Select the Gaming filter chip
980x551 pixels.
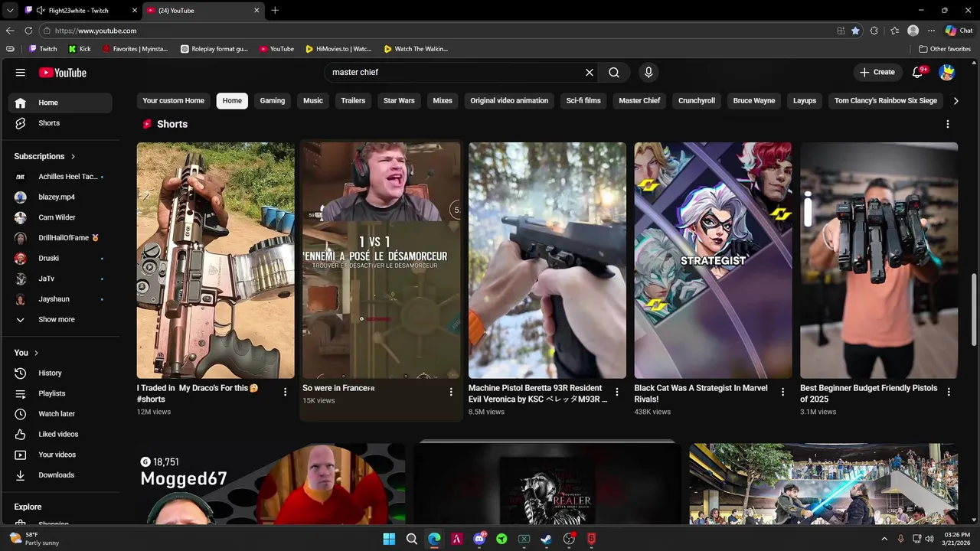(x=273, y=100)
